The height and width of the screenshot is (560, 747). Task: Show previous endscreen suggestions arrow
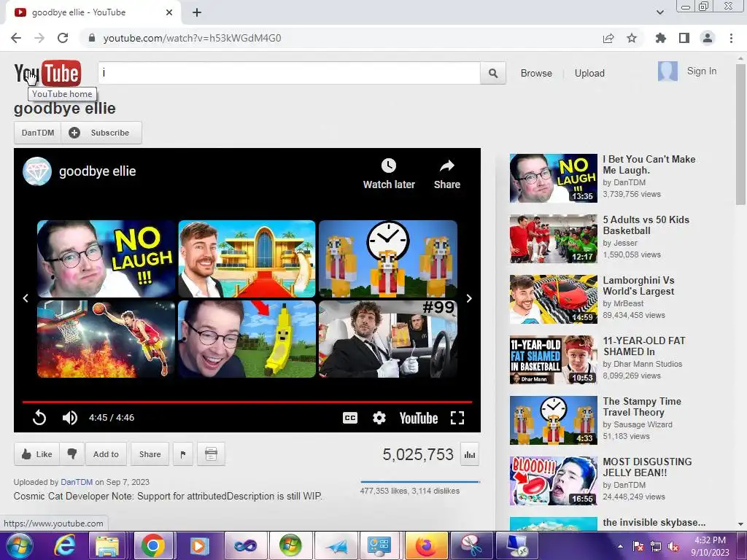[x=26, y=298]
